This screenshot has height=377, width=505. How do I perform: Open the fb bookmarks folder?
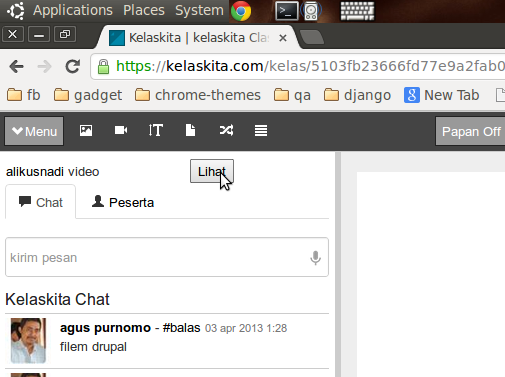click(x=24, y=95)
